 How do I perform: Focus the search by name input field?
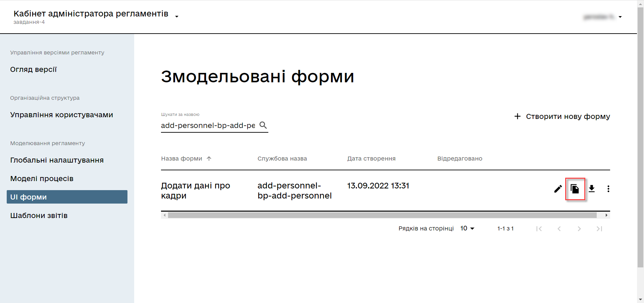point(208,125)
